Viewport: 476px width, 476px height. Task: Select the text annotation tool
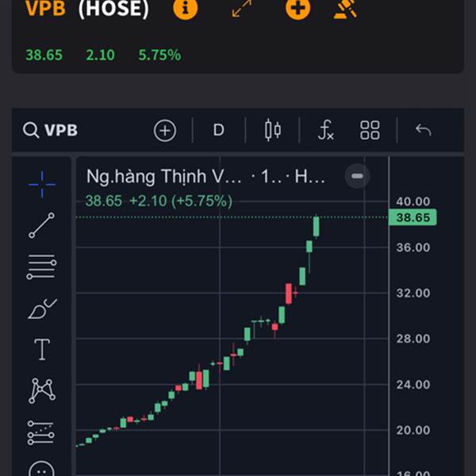pos(42,349)
